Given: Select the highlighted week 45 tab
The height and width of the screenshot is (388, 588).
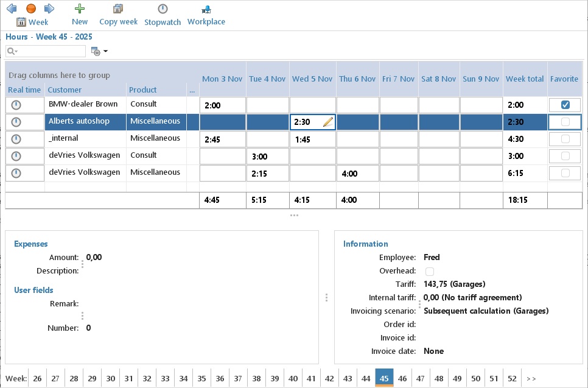Looking at the screenshot, I should [384, 378].
